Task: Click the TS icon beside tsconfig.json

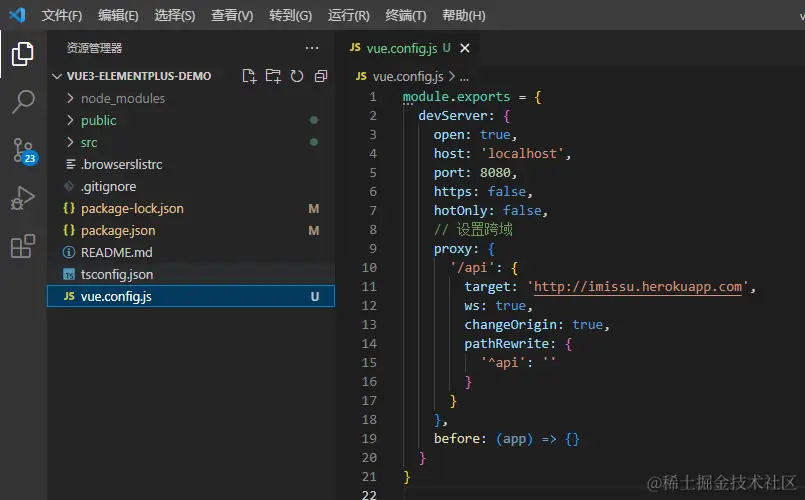Action: click(x=69, y=275)
